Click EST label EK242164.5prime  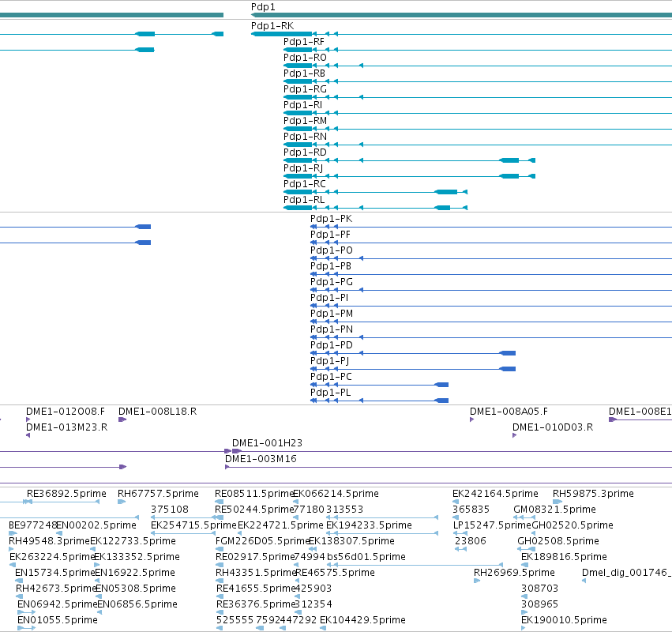[x=495, y=494]
